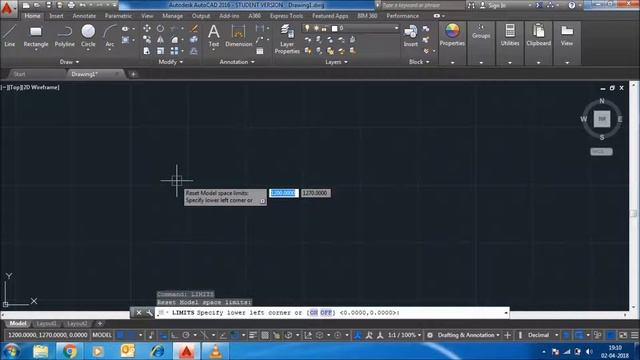The image size is (640, 360).
Task: Click Sign In button in title bar
Action: click(x=496, y=5)
